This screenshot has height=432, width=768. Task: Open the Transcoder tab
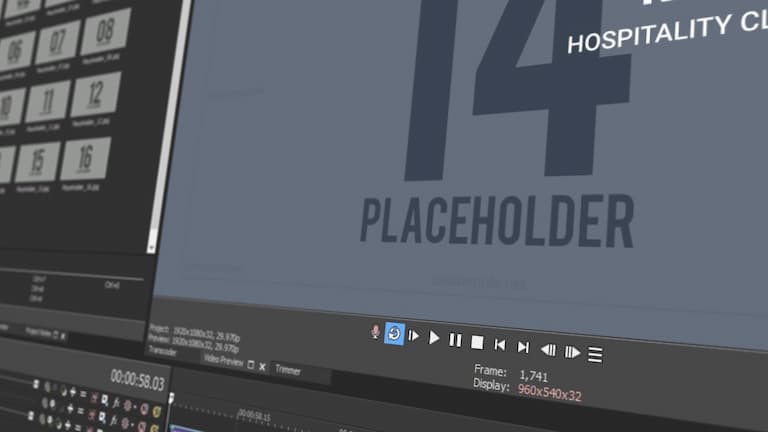click(x=162, y=352)
